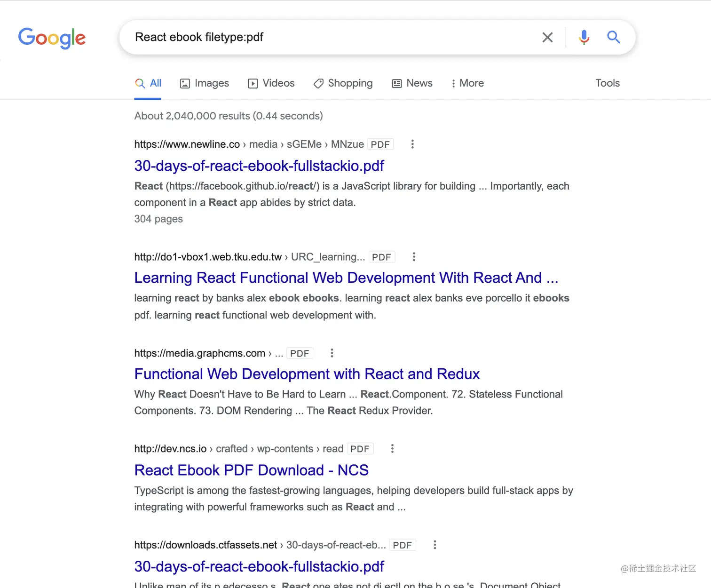
Task: Click the '304 pages' text
Action: pos(158,219)
